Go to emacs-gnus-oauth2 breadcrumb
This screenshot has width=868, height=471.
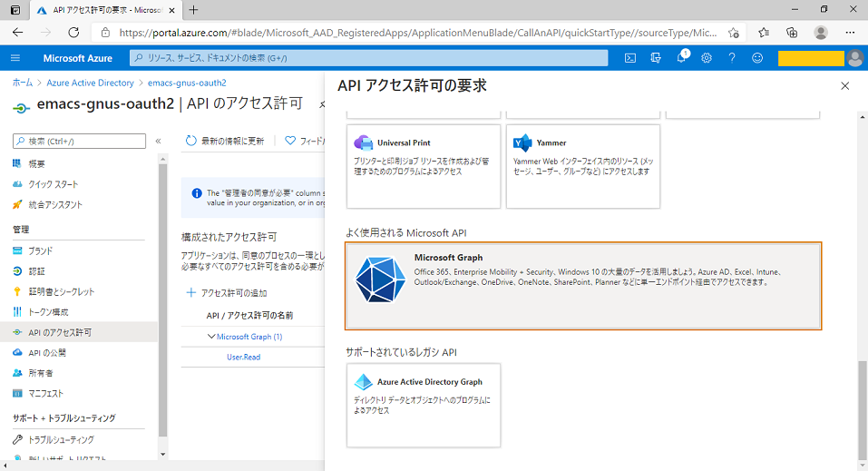point(187,83)
